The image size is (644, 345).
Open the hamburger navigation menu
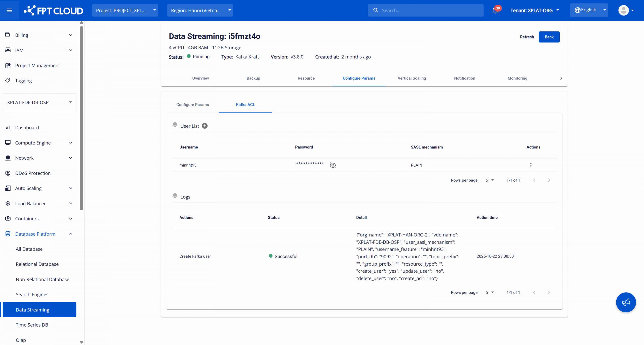9,10
